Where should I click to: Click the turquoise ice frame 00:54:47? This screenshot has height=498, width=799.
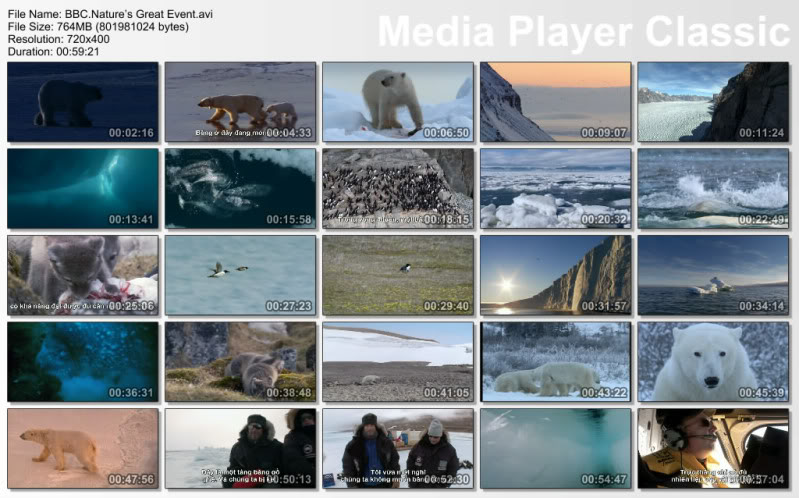[555, 449]
